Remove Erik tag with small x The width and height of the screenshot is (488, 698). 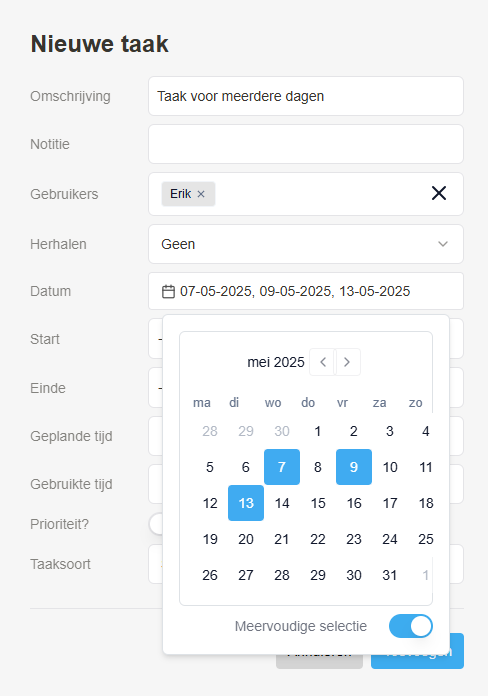(201, 194)
